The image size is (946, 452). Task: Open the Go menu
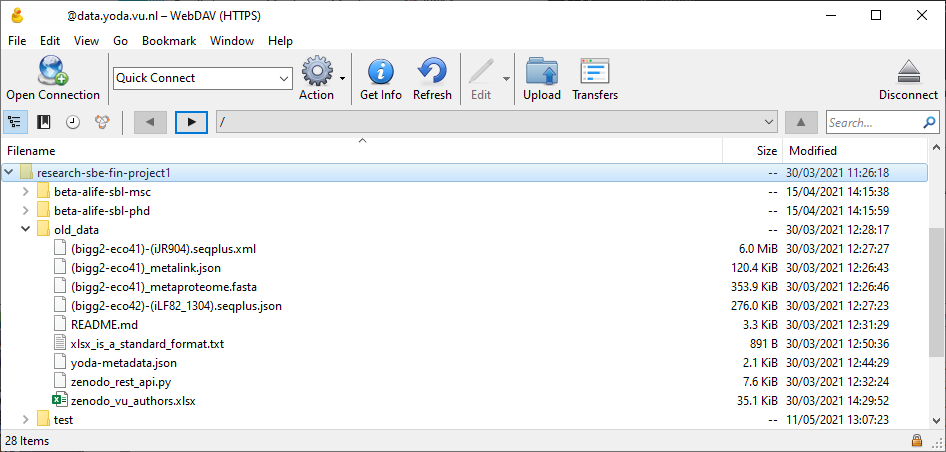click(x=120, y=41)
